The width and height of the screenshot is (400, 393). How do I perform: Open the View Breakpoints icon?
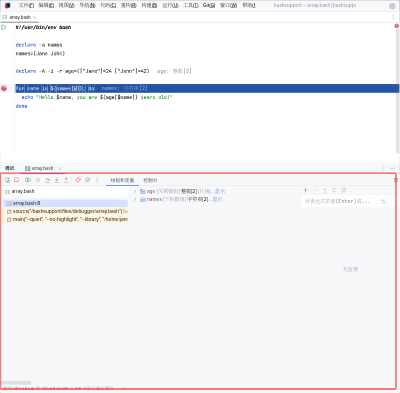coord(78,180)
